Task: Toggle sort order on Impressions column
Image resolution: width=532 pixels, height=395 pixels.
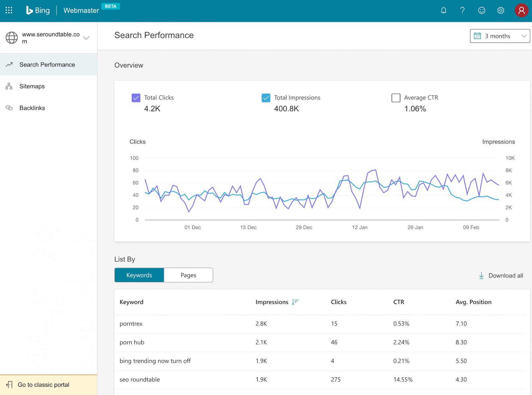Action: coord(295,302)
